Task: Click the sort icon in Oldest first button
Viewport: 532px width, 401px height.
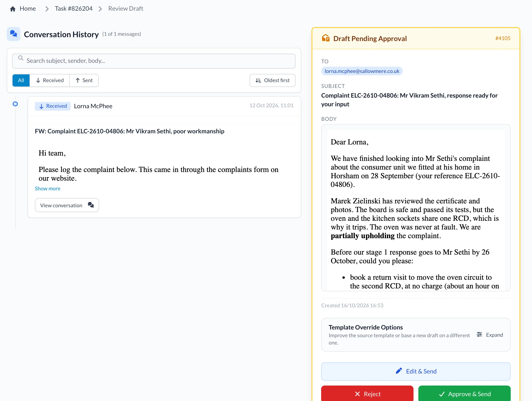Action: (258, 80)
